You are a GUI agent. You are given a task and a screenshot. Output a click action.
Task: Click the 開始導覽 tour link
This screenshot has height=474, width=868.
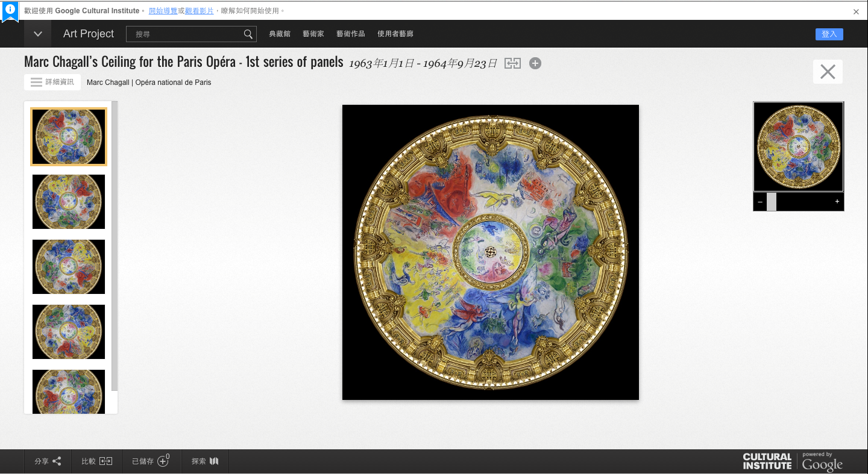click(163, 11)
